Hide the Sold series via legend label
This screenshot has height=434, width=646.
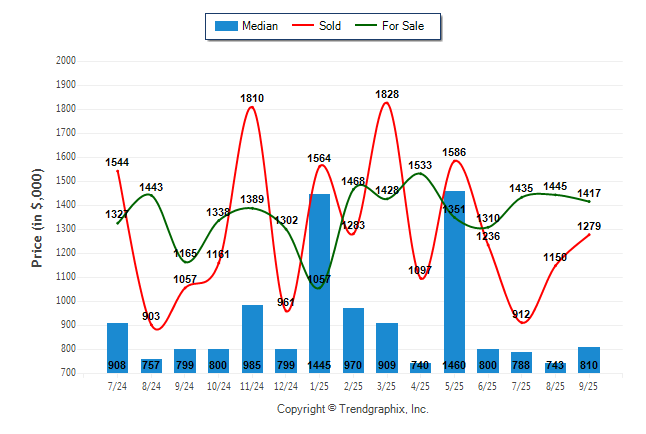click(x=330, y=26)
